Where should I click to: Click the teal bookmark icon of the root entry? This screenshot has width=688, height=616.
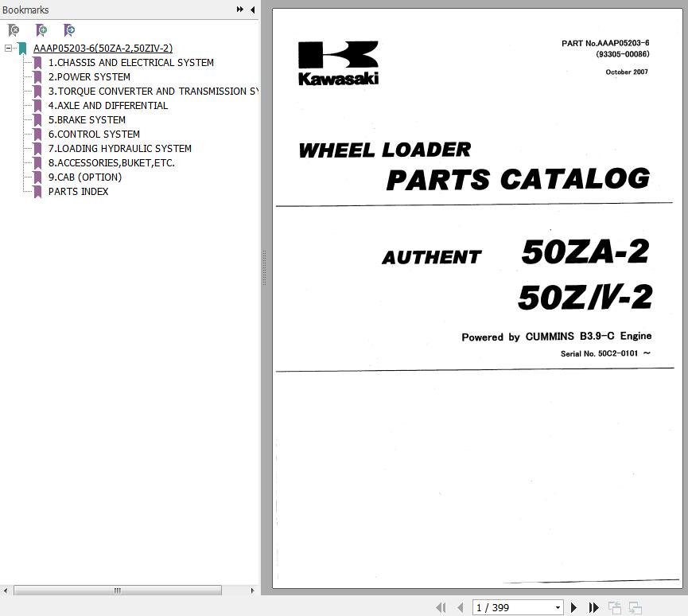pos(22,49)
